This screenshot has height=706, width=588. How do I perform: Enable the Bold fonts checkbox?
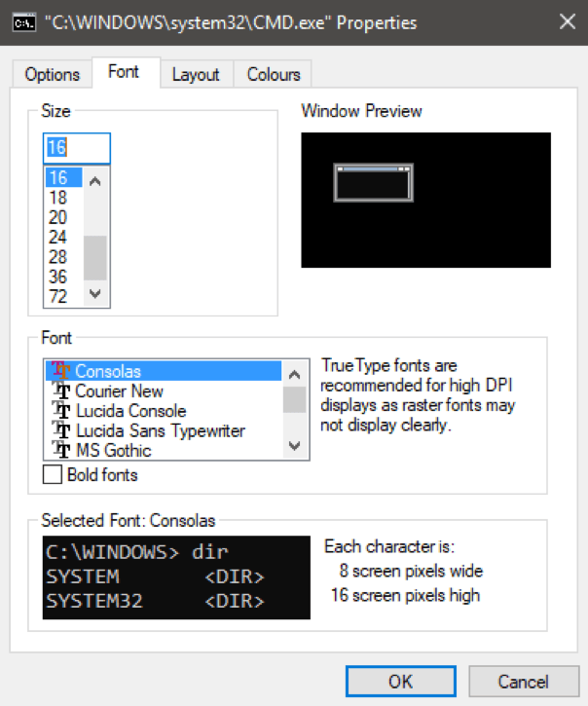click(53, 474)
